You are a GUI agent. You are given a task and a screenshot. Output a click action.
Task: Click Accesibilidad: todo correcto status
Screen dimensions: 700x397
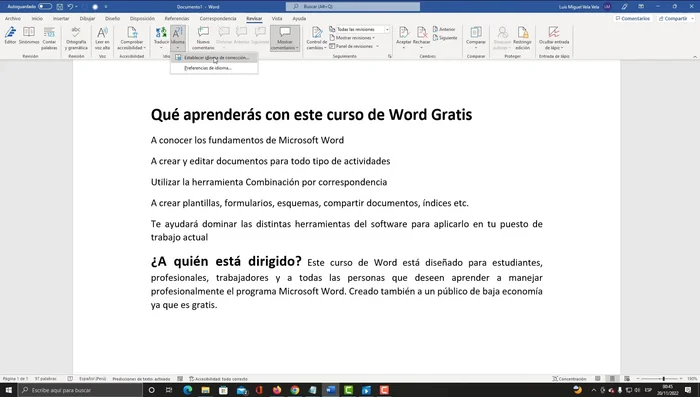(x=218, y=379)
